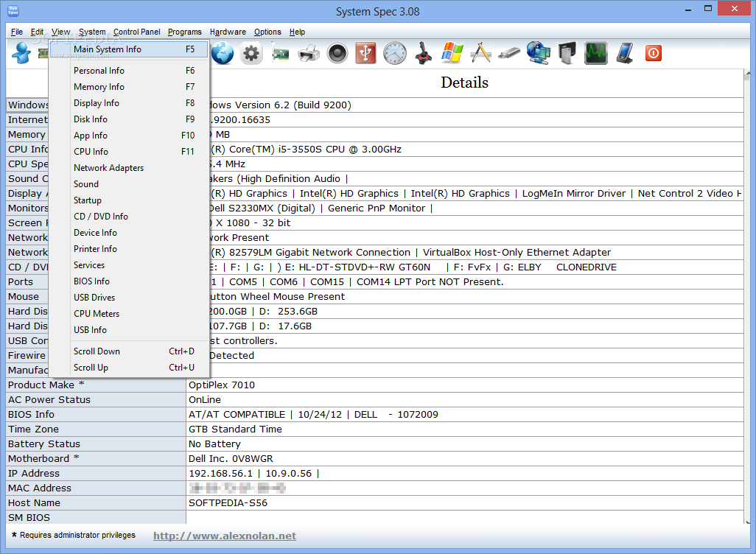Click the red power button icon

click(x=654, y=53)
